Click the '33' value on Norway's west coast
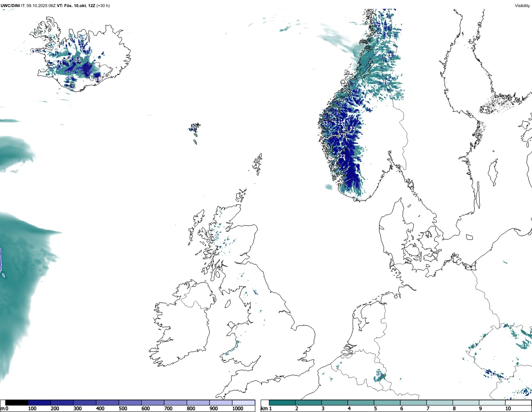The image size is (532, 412). tap(325, 123)
